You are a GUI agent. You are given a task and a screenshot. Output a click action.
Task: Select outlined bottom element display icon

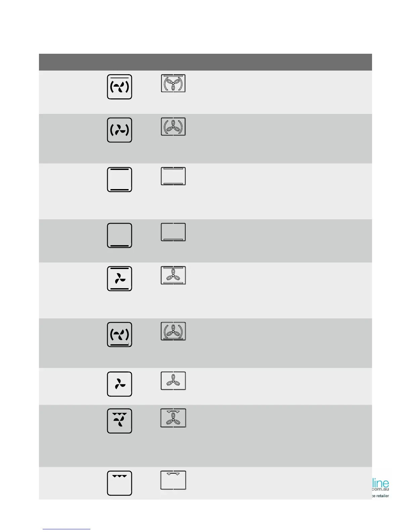(x=173, y=232)
